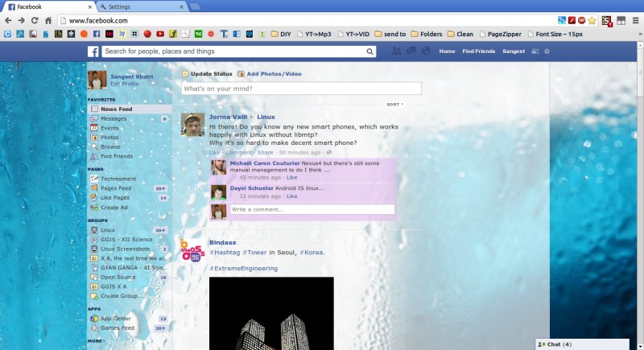Click Edit Profile link
Viewport: 644px width, 350px height.
[x=125, y=84]
